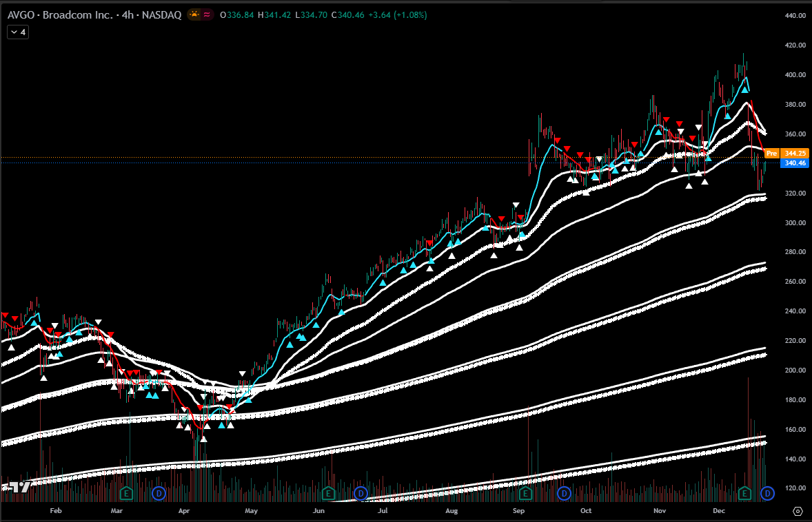Click the 440.00 price axis label
The image size is (812, 522).
795,16
